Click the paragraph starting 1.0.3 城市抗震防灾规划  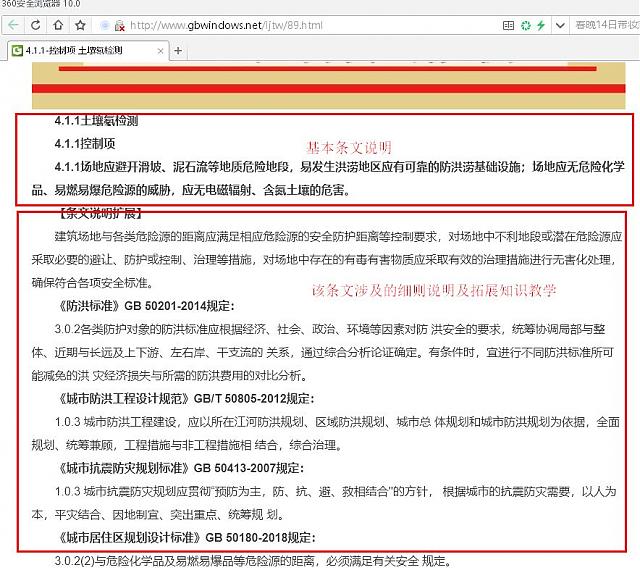pyautogui.click(x=324, y=503)
